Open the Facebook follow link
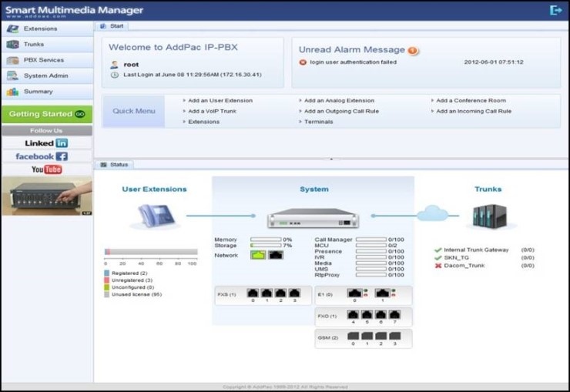Screen dimensions: 570x392 [x=42, y=156]
